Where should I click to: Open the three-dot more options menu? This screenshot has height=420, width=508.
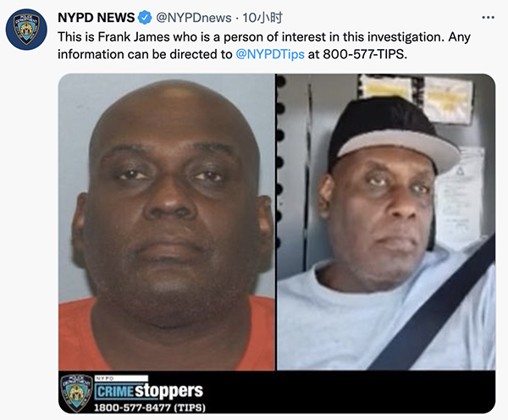pyautogui.click(x=488, y=18)
